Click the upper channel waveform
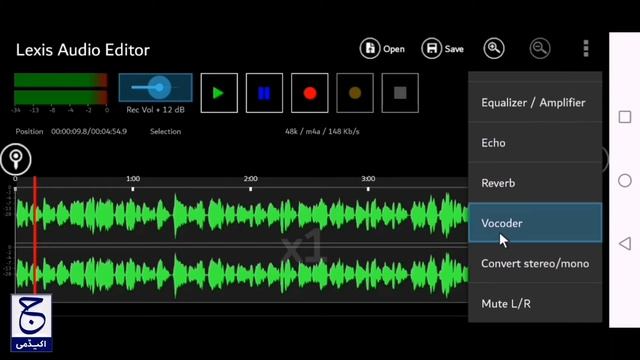This screenshot has height=360, width=640. (242, 215)
